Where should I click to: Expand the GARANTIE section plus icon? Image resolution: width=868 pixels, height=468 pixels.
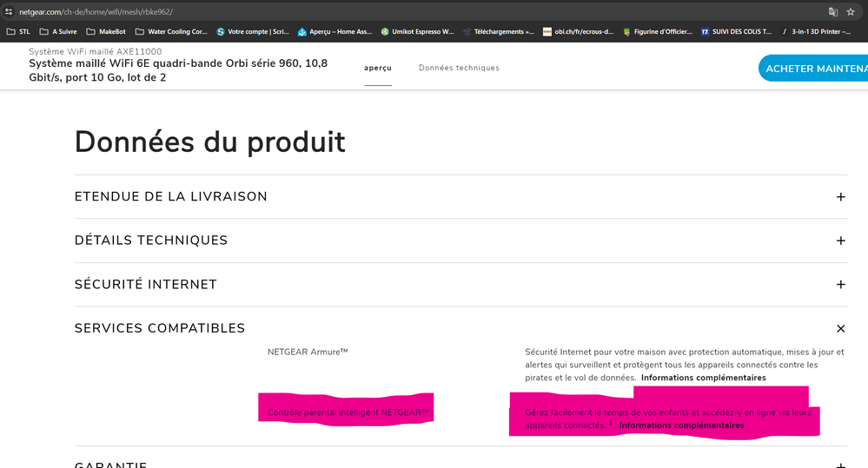(840, 465)
